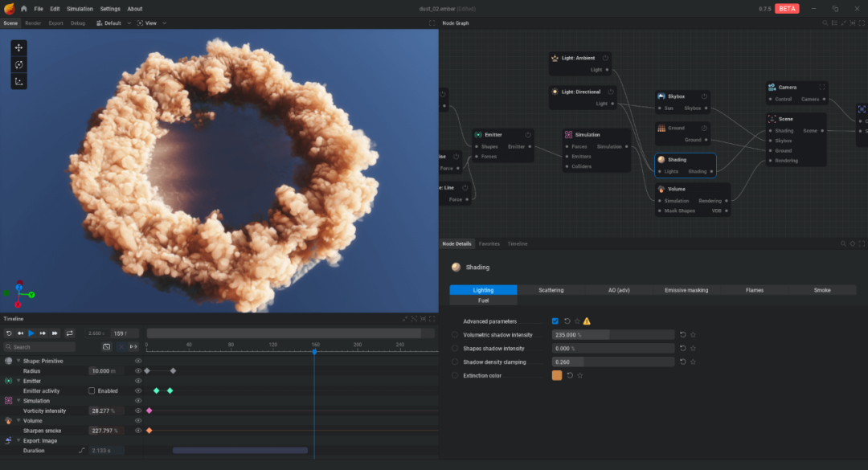Select the Move tool in the viewport toolbar
Viewport: 868px width, 470px height.
point(18,47)
